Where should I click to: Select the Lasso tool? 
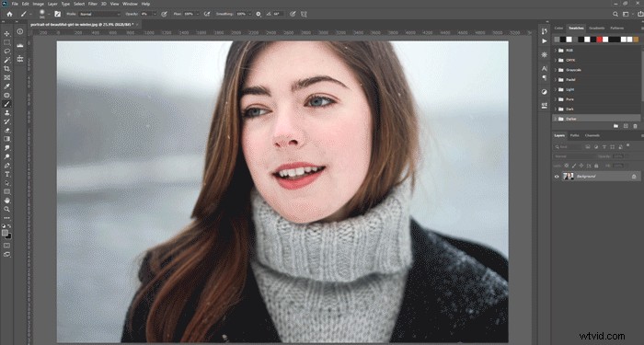pos(7,52)
